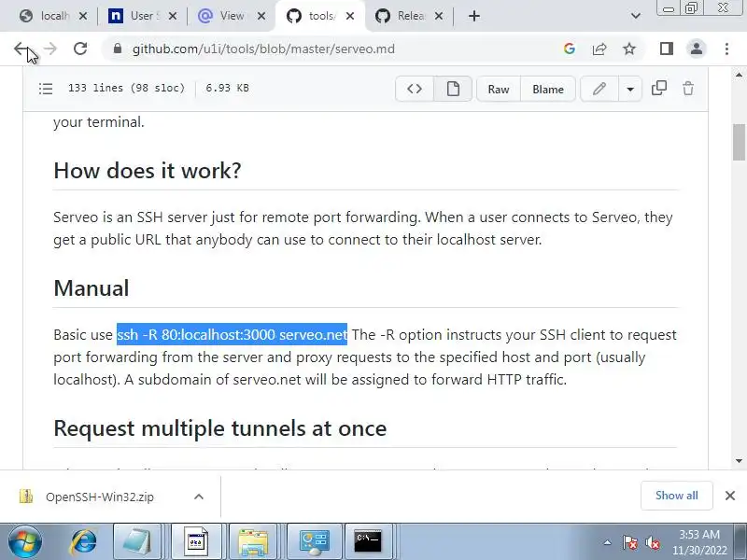
Task: Click the padlock site info icon
Action: click(x=118, y=49)
